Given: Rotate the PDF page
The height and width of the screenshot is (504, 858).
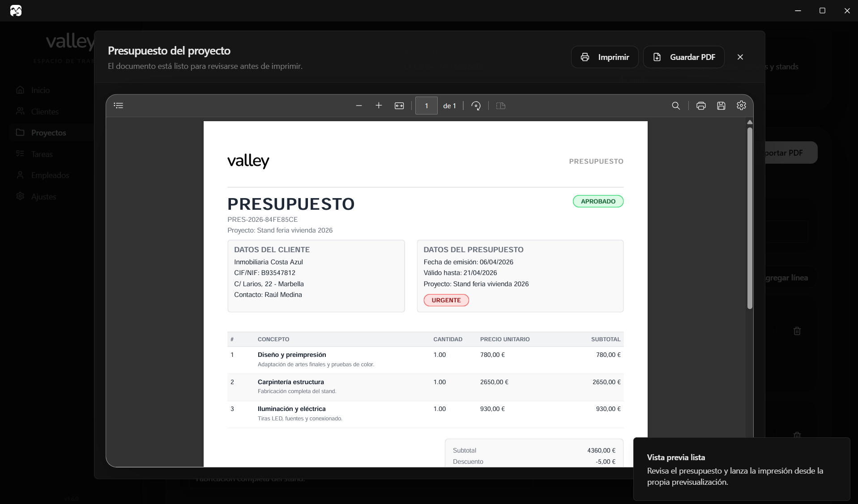Looking at the screenshot, I should [476, 106].
